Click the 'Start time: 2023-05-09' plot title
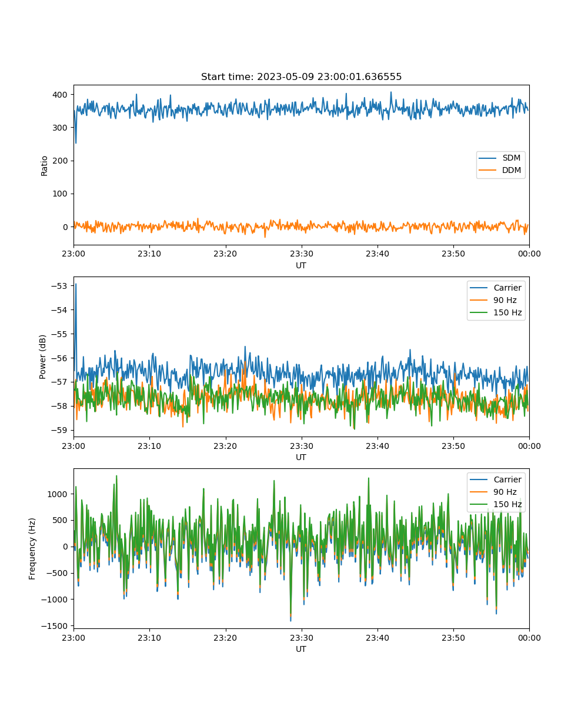Screen dimensions: 588x706 [x=301, y=77]
